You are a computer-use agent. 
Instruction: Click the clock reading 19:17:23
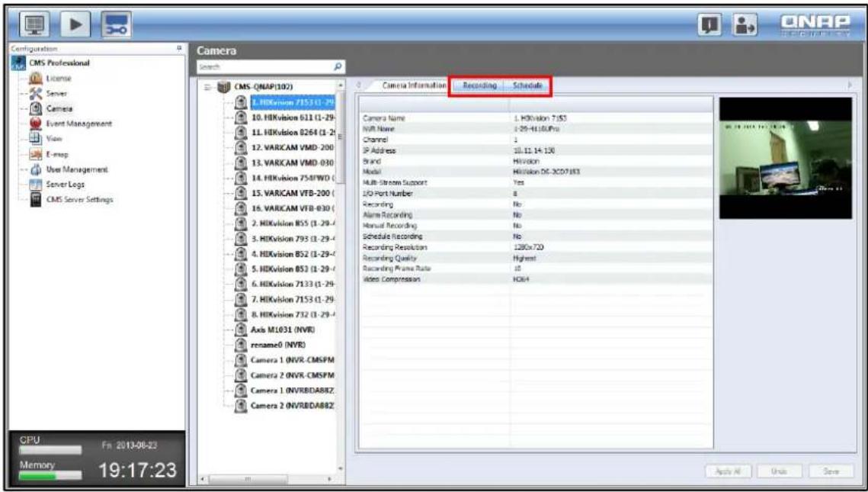tap(137, 471)
